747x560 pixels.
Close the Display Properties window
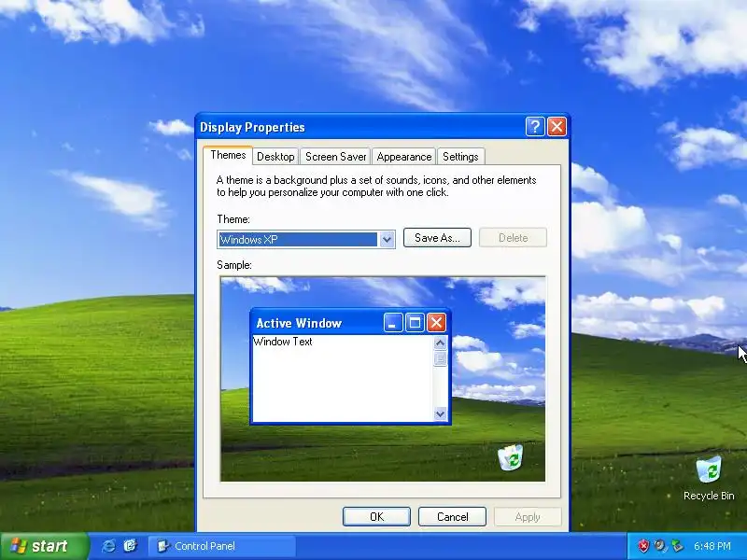[x=557, y=127]
